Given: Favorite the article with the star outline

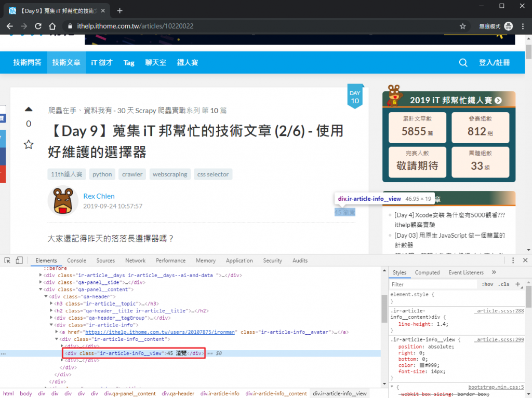Looking at the screenshot, I should click(29, 145).
